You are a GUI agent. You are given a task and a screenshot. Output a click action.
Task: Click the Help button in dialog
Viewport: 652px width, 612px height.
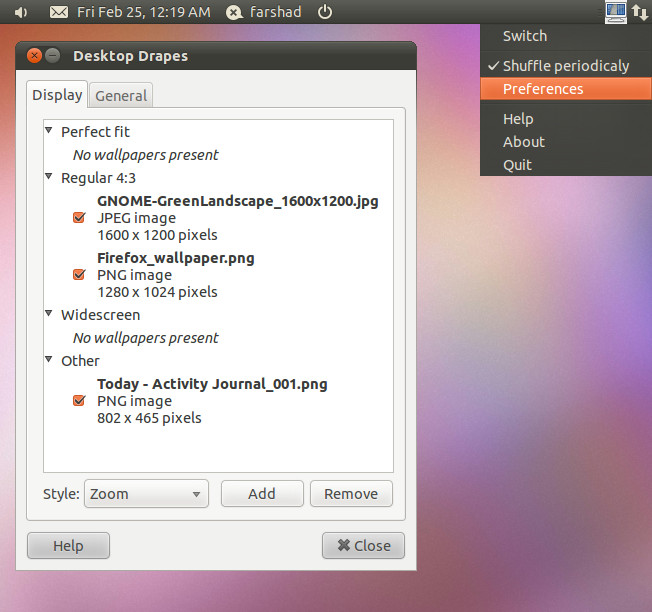pyautogui.click(x=68, y=545)
